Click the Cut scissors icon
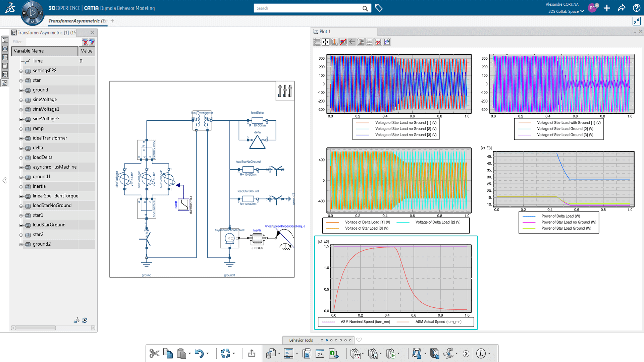The image size is (644, 362). point(154,353)
